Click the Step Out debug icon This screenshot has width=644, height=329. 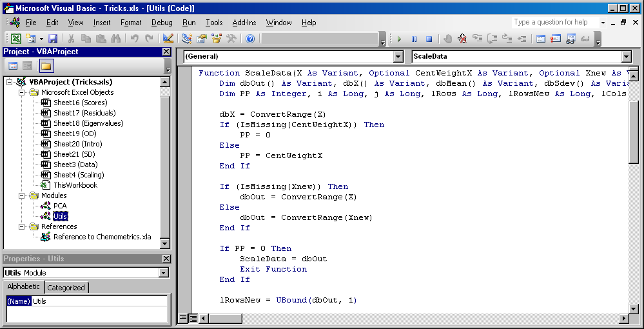507,39
